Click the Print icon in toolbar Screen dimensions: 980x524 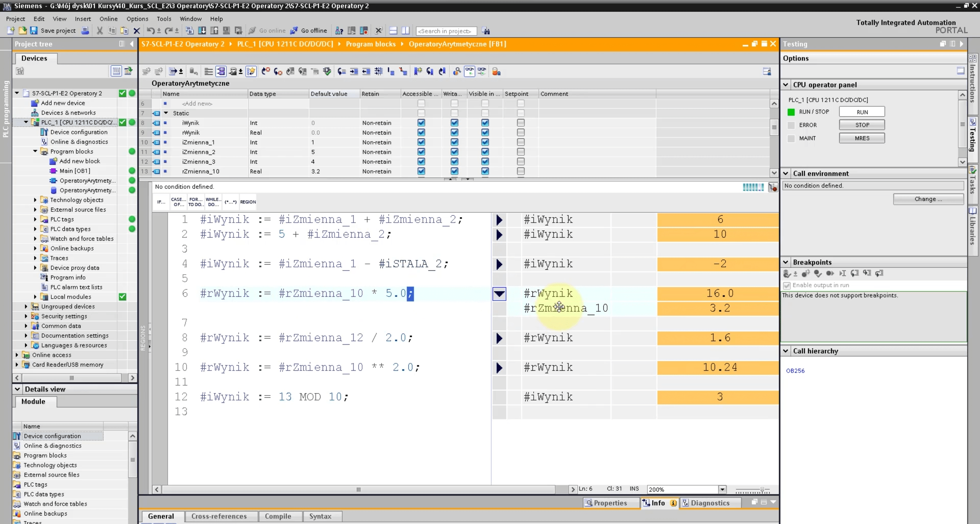tap(85, 31)
